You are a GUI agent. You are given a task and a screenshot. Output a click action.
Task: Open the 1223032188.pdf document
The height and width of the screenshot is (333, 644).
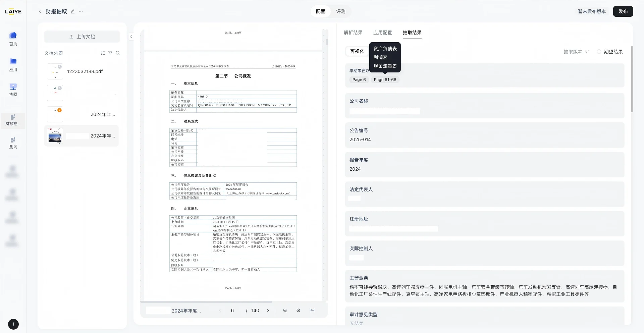(x=85, y=71)
